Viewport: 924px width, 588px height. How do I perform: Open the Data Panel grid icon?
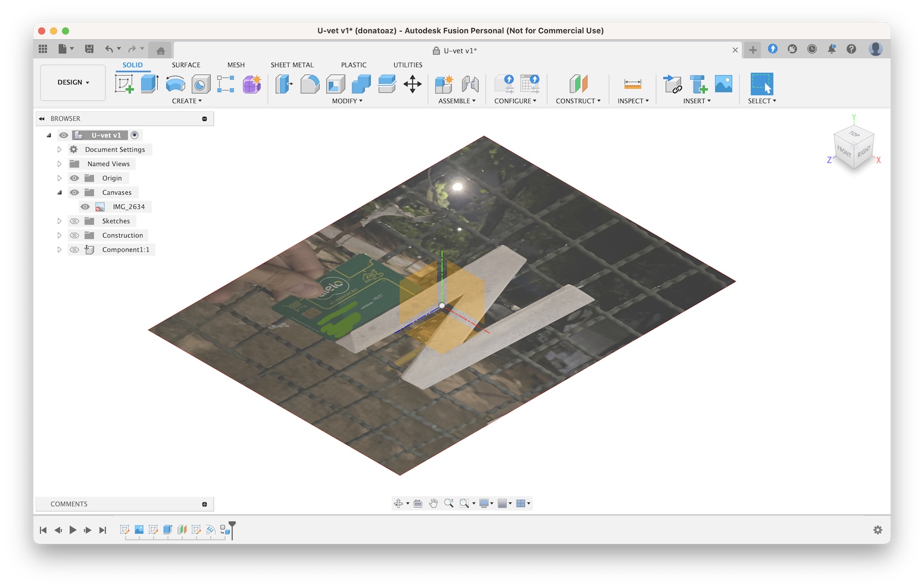(43, 49)
